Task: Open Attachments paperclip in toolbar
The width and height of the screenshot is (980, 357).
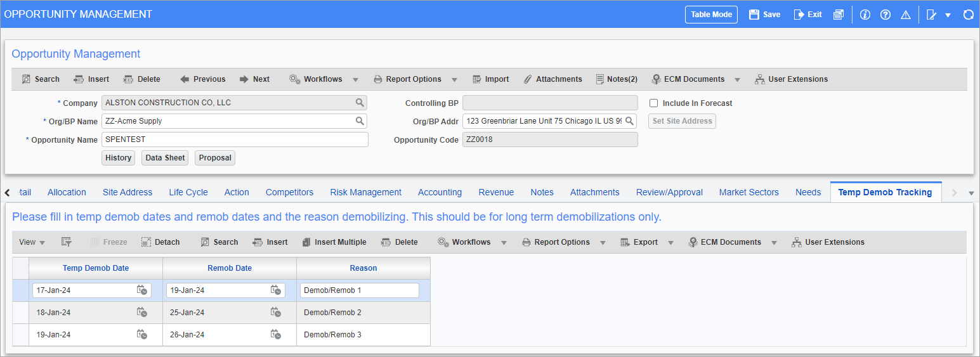Action: tap(552, 79)
